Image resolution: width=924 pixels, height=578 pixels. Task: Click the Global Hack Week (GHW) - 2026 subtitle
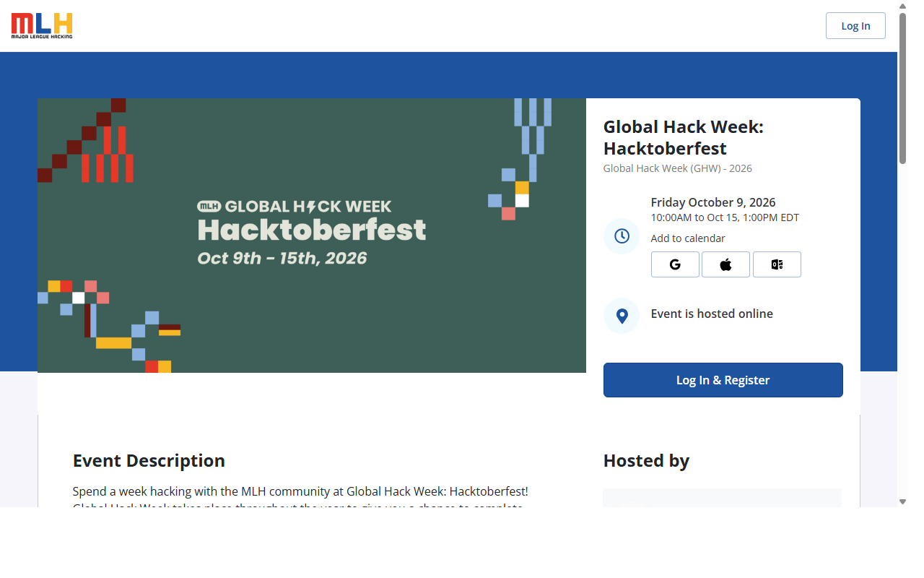coord(678,168)
